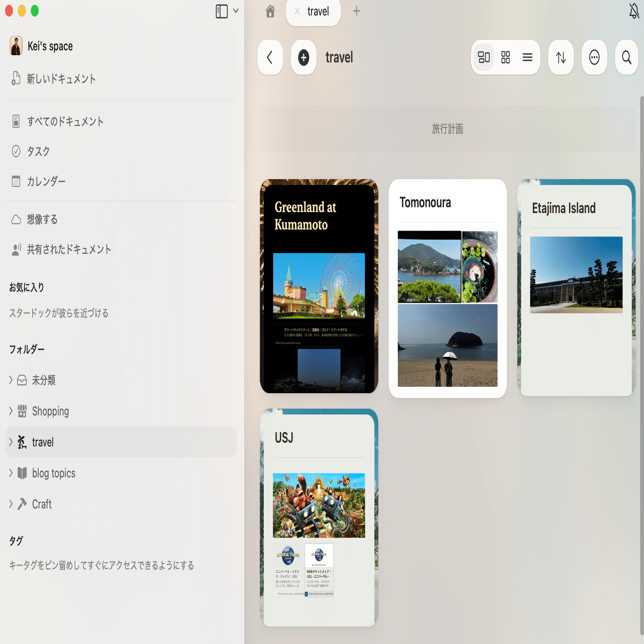
Task: Open Kei's space account menu
Action: tap(50, 46)
